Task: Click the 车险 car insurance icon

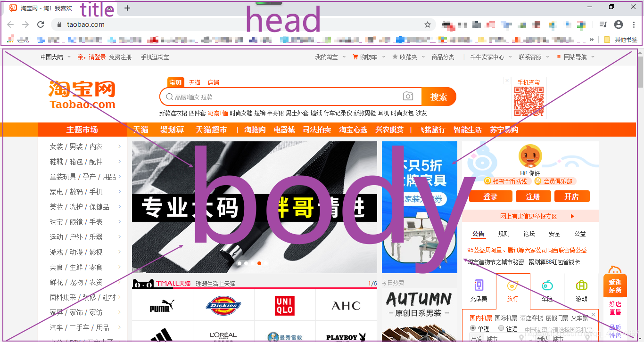Action: [547, 285]
